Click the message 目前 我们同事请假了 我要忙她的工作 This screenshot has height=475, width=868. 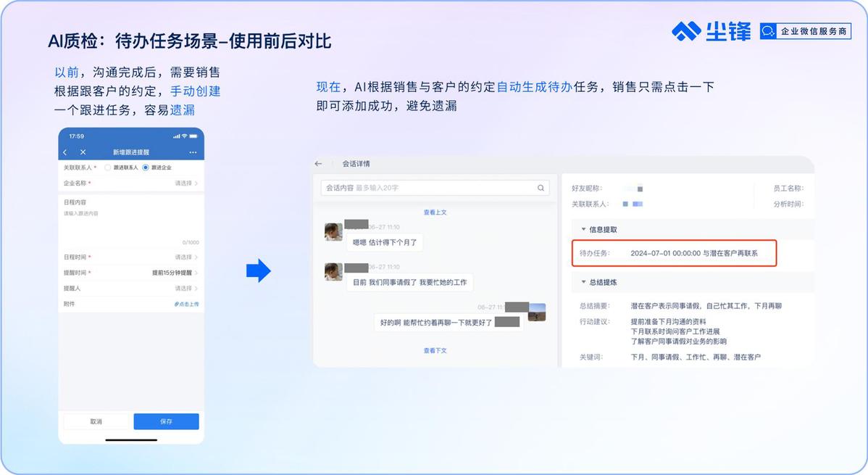coord(409,282)
